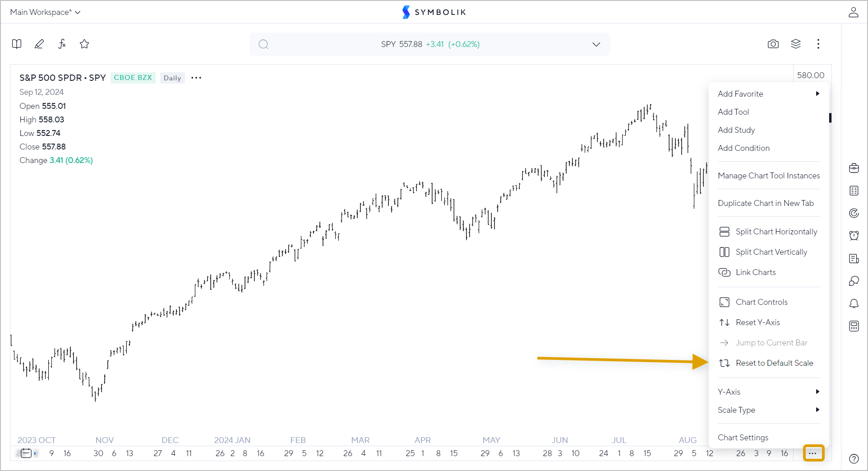Expand the Y-Axis submenu
This screenshot has height=471, width=868.
click(x=769, y=392)
